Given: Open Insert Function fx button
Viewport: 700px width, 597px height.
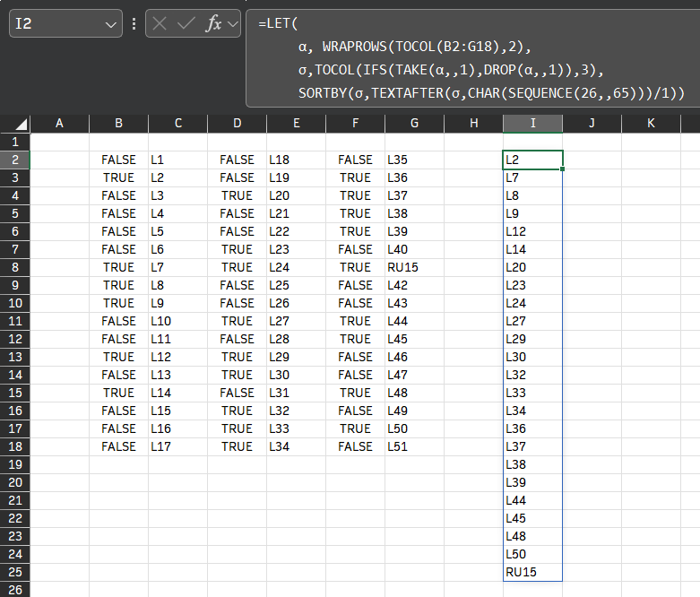Looking at the screenshot, I should click(214, 23).
